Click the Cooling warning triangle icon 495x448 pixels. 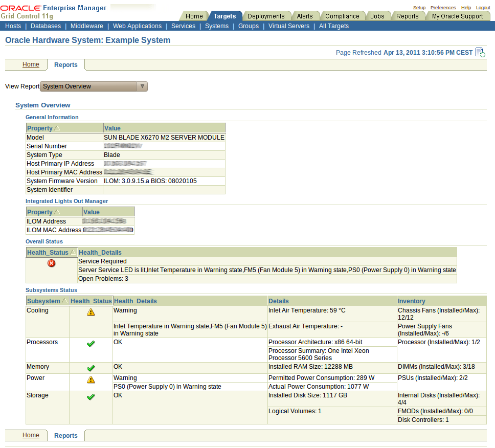point(91,312)
